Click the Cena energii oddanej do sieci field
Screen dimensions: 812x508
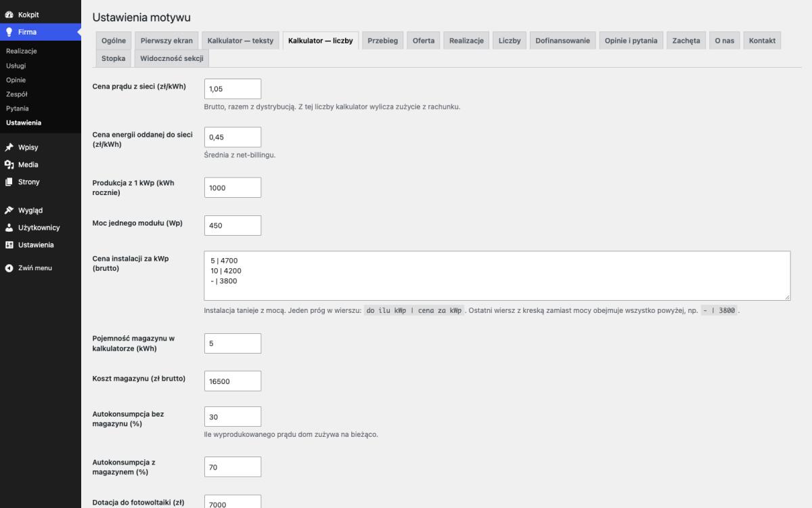233,137
